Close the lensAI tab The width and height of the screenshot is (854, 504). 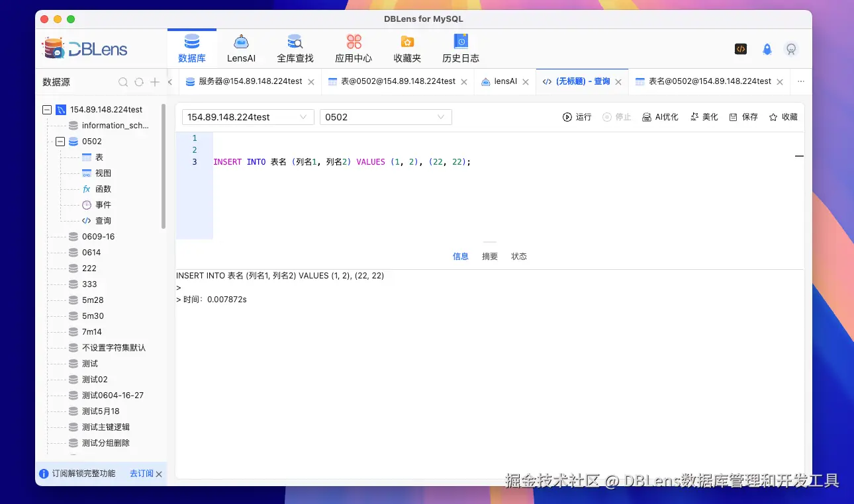[x=526, y=82]
